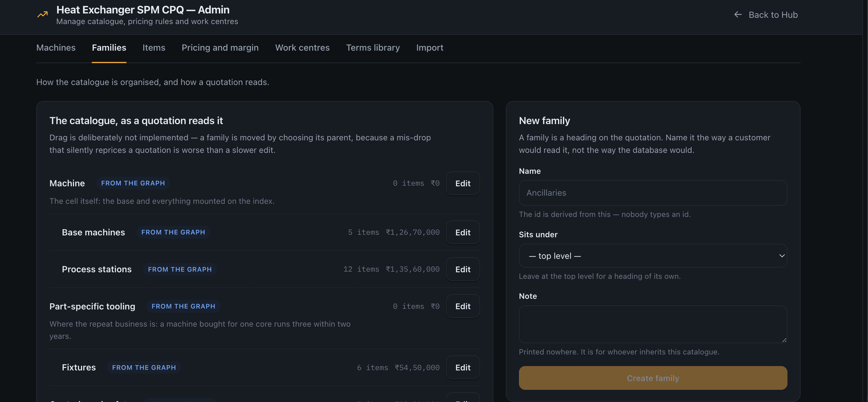Open the Pricing and margin tab

(220, 48)
